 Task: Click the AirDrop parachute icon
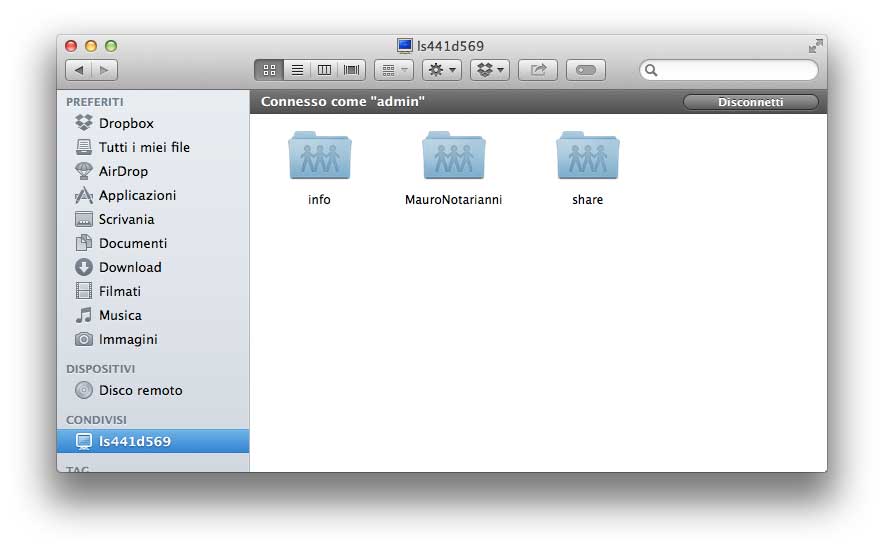click(84, 171)
